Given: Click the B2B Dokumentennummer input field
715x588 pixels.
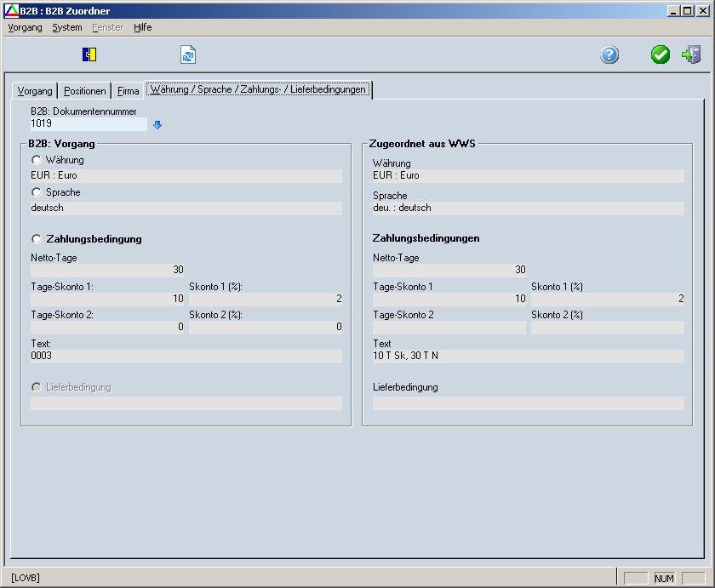Looking at the screenshot, I should [x=89, y=123].
